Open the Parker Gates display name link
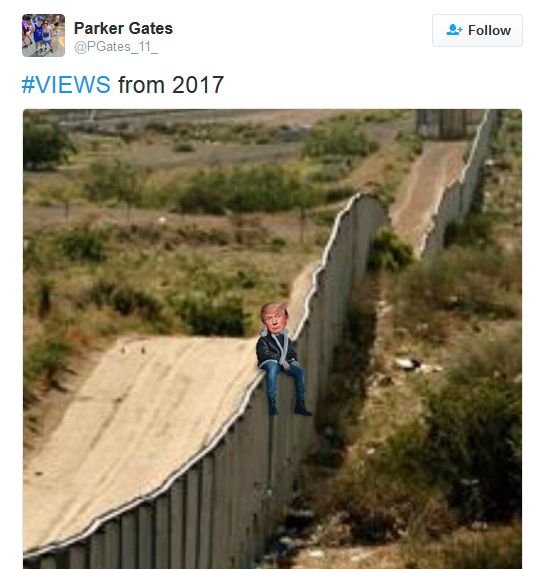The height and width of the screenshot is (569, 552). point(123,28)
